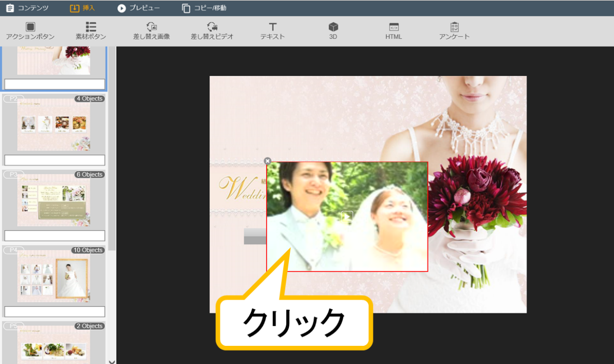Screen dimensions: 614x364
Task: Select page P3 thumbnail with 6 Objects
Action: (53, 201)
